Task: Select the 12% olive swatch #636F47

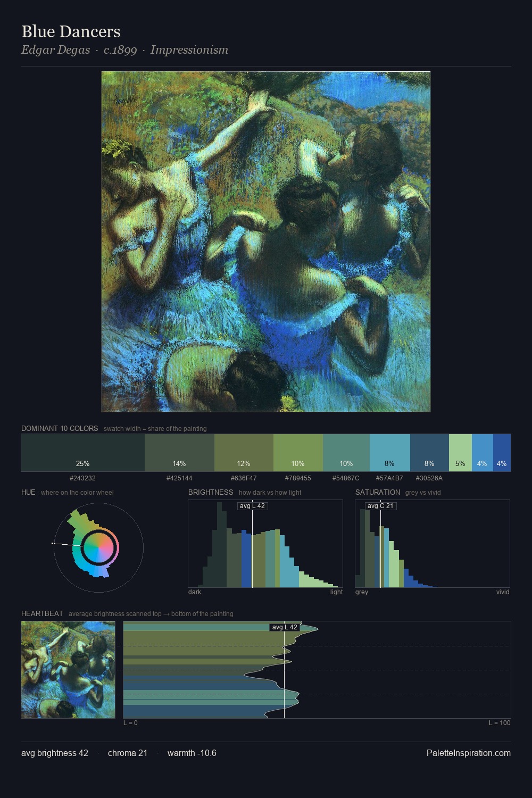Action: point(244,453)
